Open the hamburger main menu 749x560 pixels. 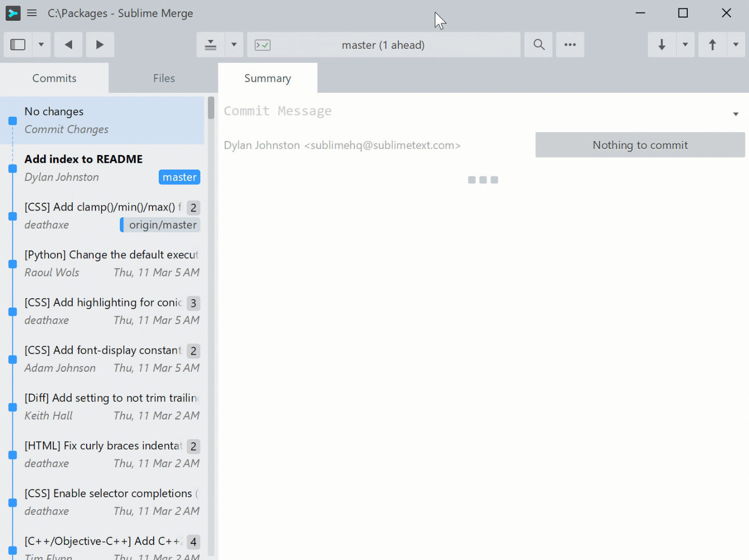coord(32,13)
